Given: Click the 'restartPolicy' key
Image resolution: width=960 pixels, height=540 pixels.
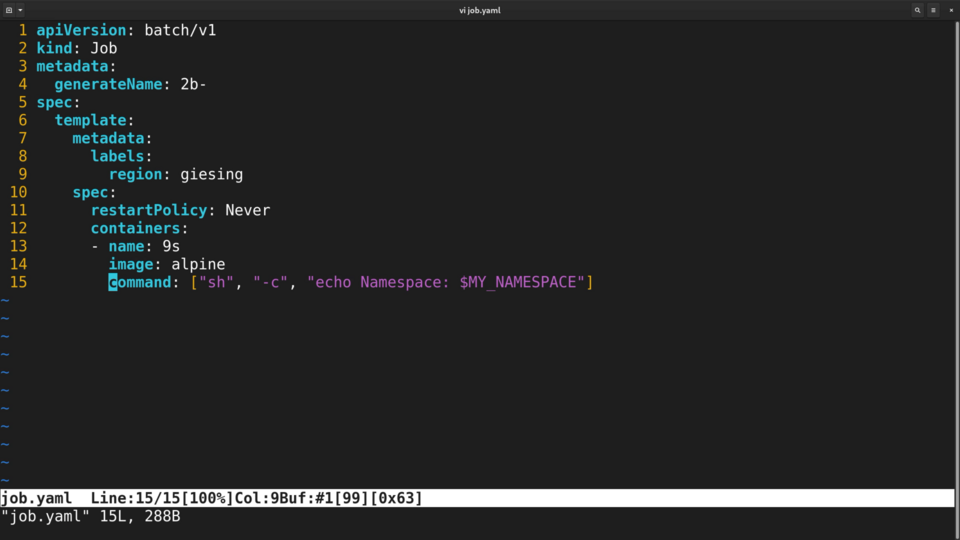Looking at the screenshot, I should (x=149, y=210).
